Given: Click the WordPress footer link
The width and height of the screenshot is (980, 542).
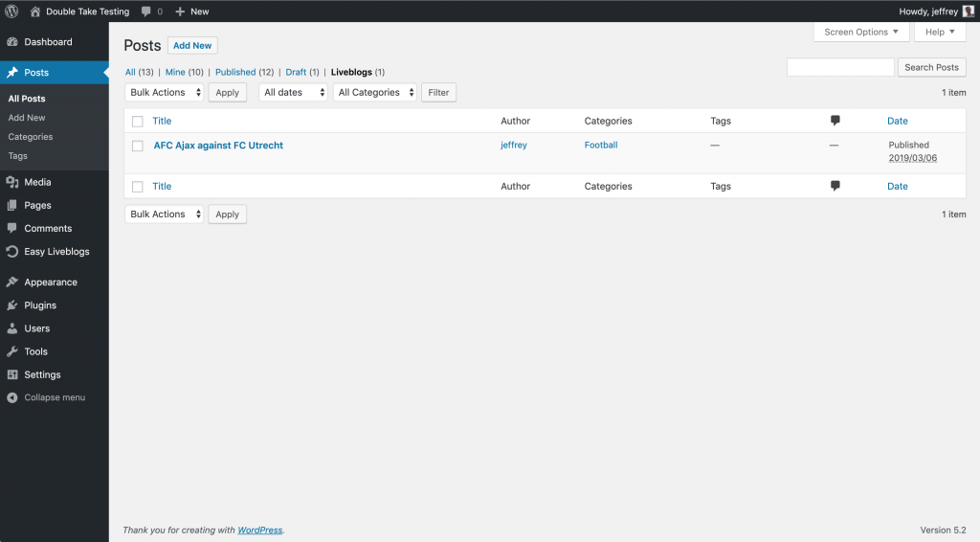Looking at the screenshot, I should pyautogui.click(x=260, y=531).
